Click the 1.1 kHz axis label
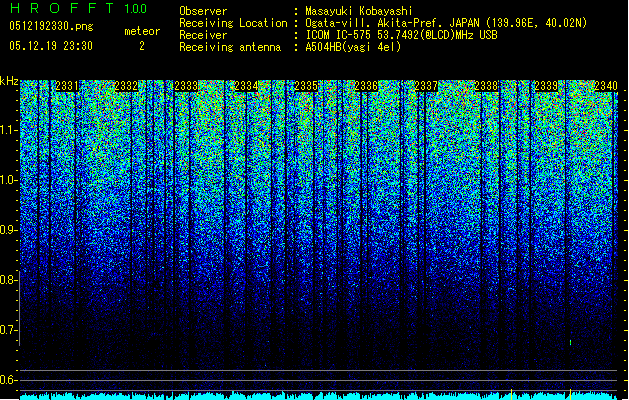This screenshot has width=629, height=400. coord(9,131)
